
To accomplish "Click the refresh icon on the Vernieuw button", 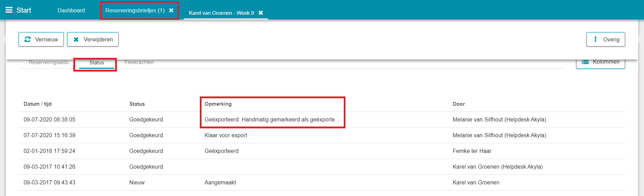I will click(28, 39).
